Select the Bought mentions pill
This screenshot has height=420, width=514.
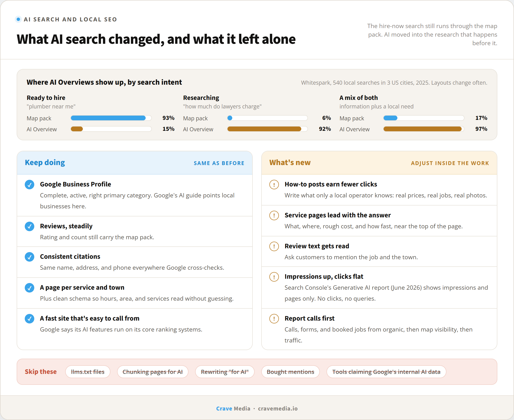pos(290,372)
